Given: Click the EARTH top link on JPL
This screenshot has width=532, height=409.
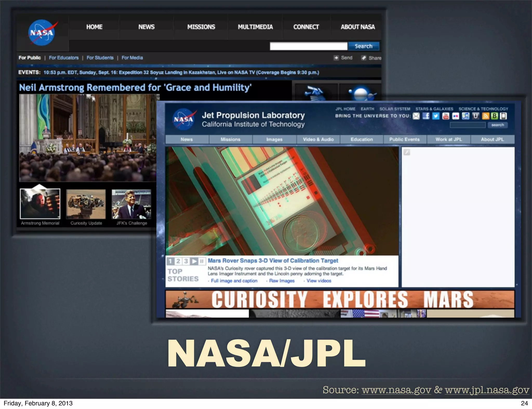Looking at the screenshot, I should (x=367, y=109).
